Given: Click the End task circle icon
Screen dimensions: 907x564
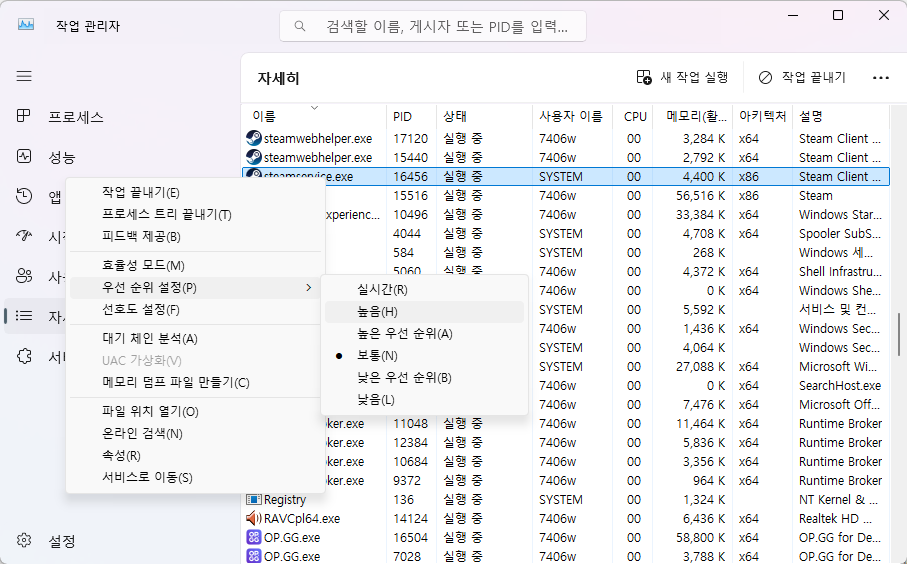Looking at the screenshot, I should click(765, 78).
